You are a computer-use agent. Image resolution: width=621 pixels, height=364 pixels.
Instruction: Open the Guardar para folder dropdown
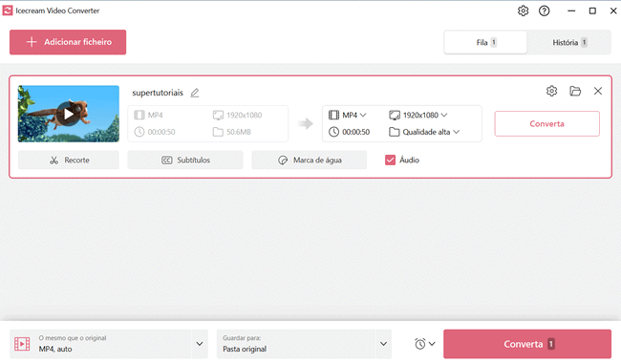pos(304,344)
